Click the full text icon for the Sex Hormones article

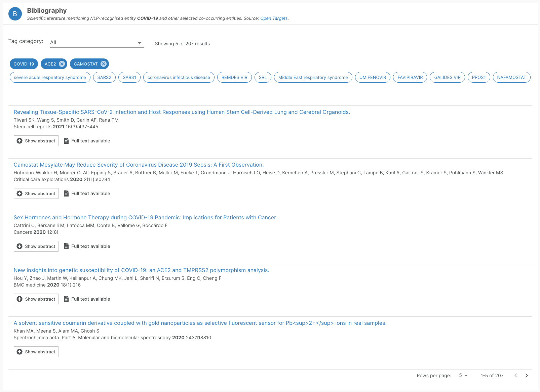[x=66, y=246]
